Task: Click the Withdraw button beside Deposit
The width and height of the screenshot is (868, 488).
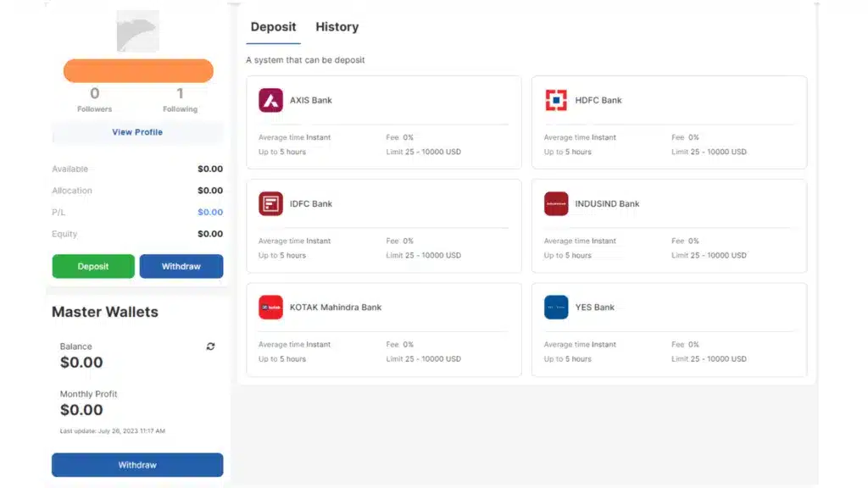Action: [x=181, y=266]
